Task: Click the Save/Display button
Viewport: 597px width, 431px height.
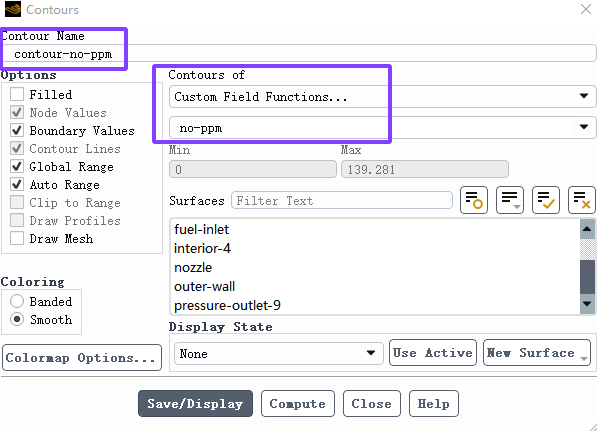Action: point(195,404)
